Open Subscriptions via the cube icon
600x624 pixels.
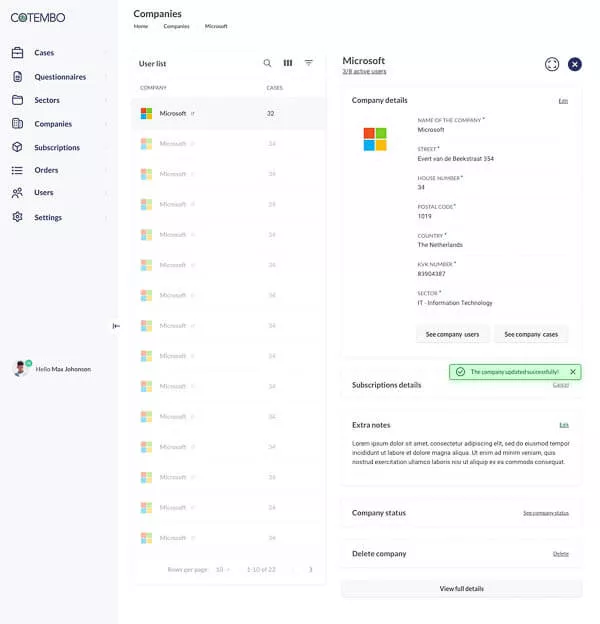coord(17,147)
